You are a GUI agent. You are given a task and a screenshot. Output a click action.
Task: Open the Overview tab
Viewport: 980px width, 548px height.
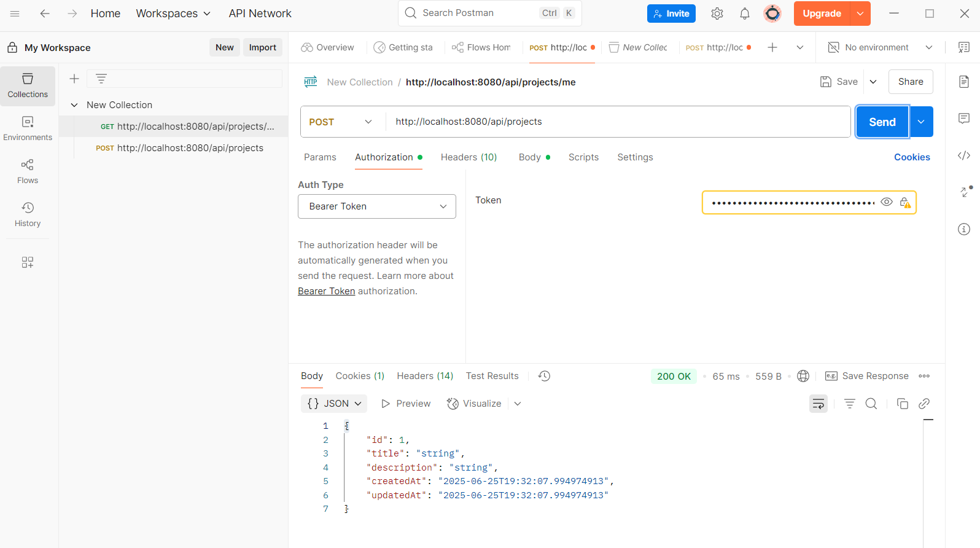pyautogui.click(x=328, y=47)
